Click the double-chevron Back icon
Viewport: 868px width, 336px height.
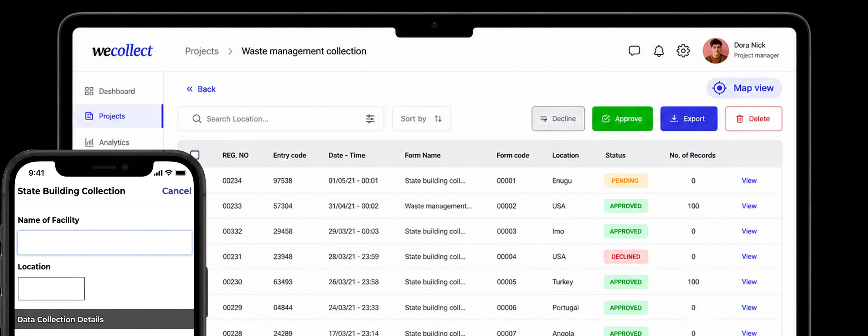point(190,89)
